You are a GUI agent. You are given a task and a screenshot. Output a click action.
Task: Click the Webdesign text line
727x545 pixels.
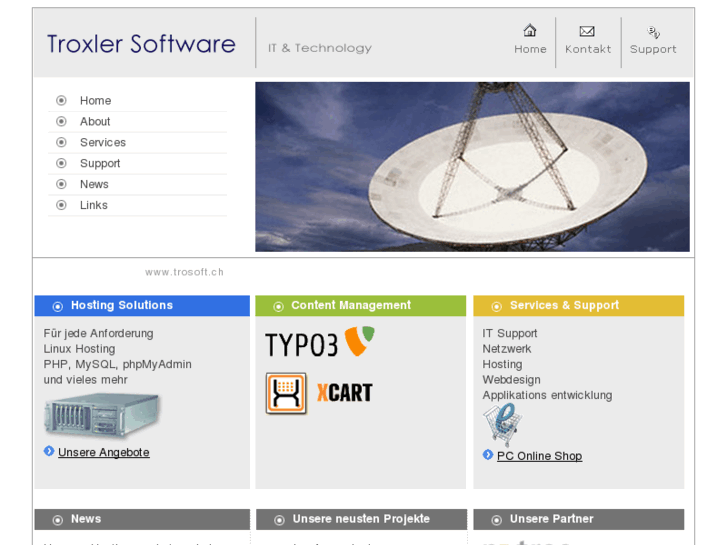pos(511,380)
